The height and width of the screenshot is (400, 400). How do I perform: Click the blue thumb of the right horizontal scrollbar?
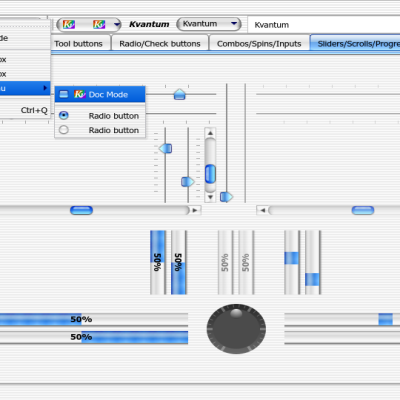(x=363, y=210)
